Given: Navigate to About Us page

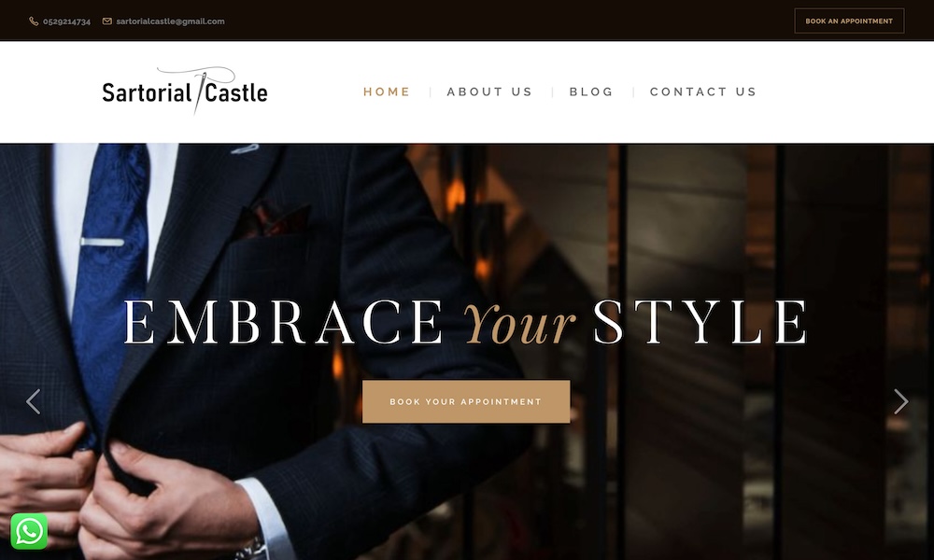Looking at the screenshot, I should [489, 91].
